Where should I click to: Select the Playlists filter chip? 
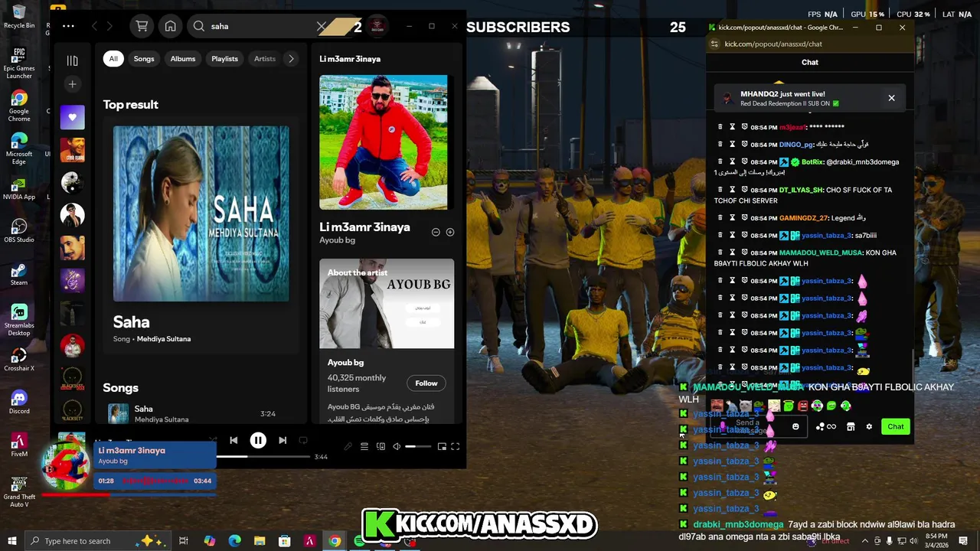[224, 59]
